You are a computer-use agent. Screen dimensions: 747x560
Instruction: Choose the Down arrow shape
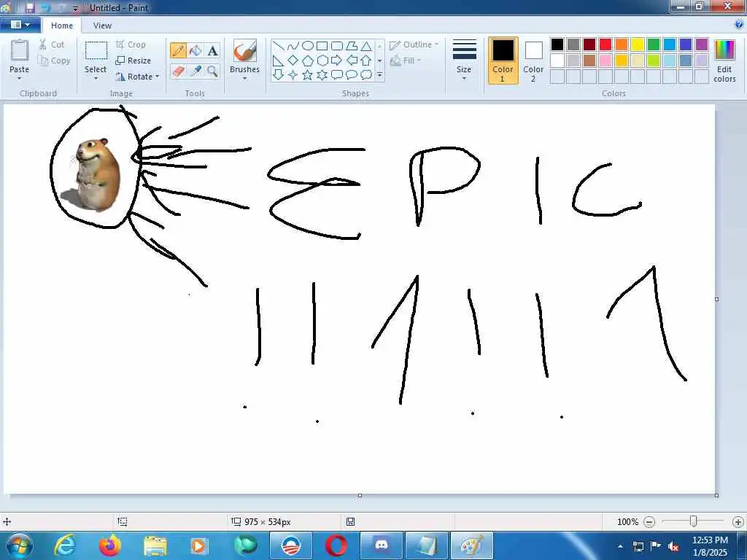coord(279,75)
